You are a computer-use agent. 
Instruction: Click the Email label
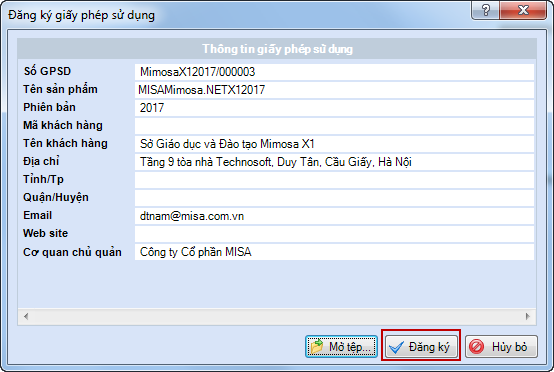37,215
